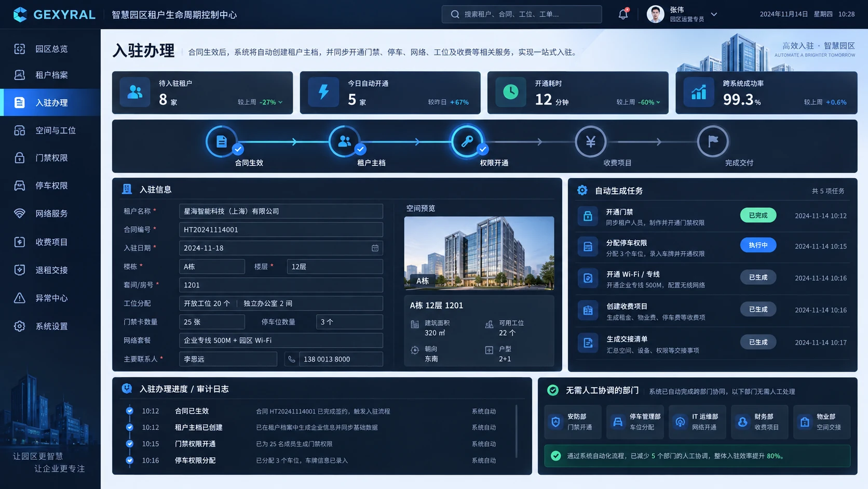Expand the 待入驻租户 -27% trend chevron
This screenshot has width=868, height=489.
point(280,102)
